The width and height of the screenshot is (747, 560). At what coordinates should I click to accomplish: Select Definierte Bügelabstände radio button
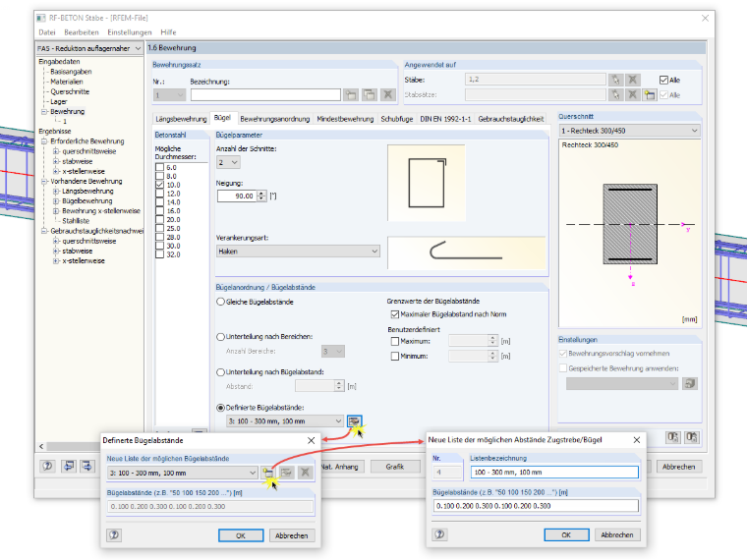click(220, 408)
